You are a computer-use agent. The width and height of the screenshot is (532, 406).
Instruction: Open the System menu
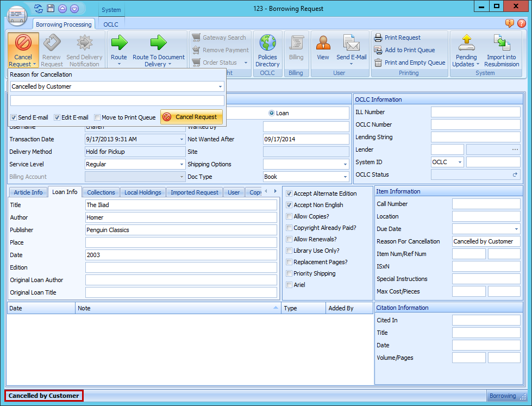[x=111, y=9]
